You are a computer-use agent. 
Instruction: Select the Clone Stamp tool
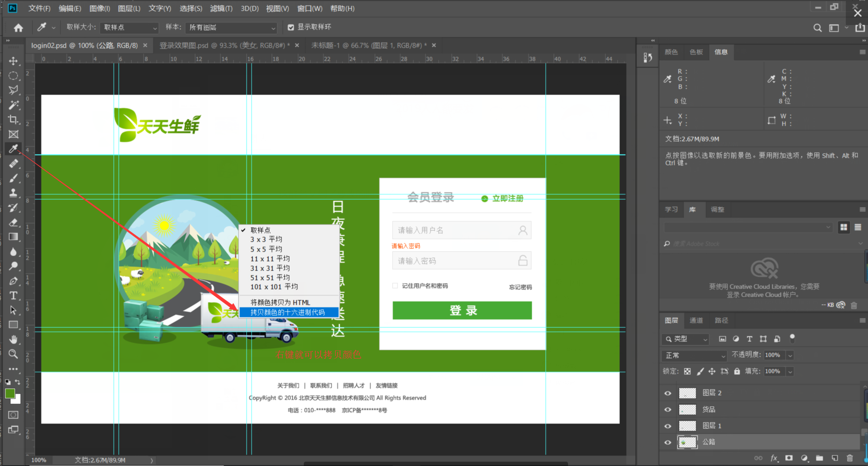tap(14, 193)
